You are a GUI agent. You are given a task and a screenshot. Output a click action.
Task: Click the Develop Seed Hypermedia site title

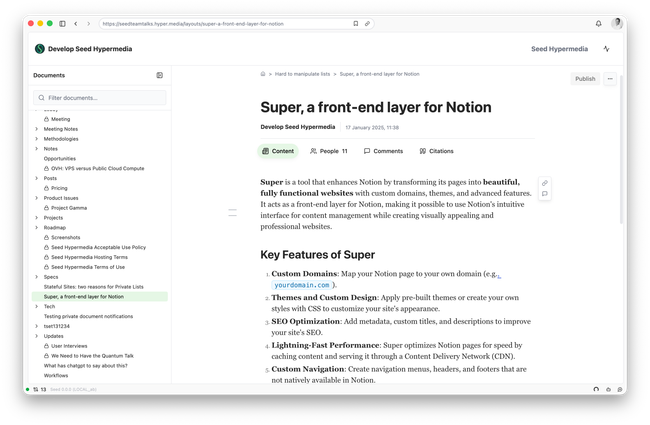(x=90, y=49)
